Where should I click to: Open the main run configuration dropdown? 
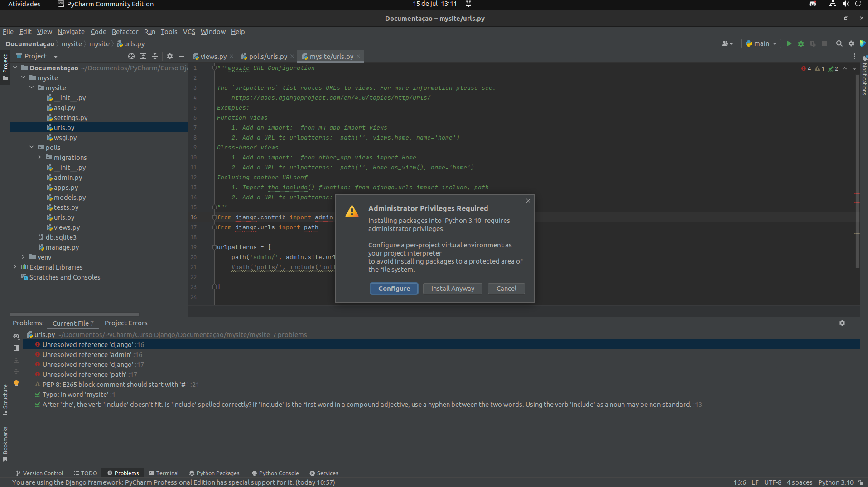pos(761,43)
